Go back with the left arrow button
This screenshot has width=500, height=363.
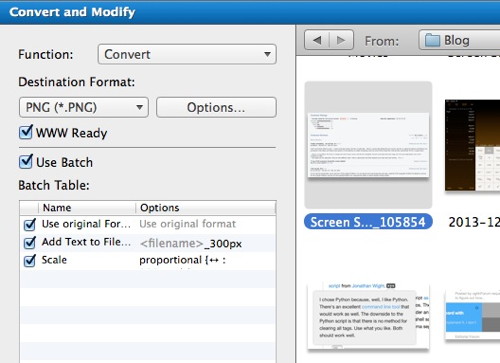(x=317, y=40)
